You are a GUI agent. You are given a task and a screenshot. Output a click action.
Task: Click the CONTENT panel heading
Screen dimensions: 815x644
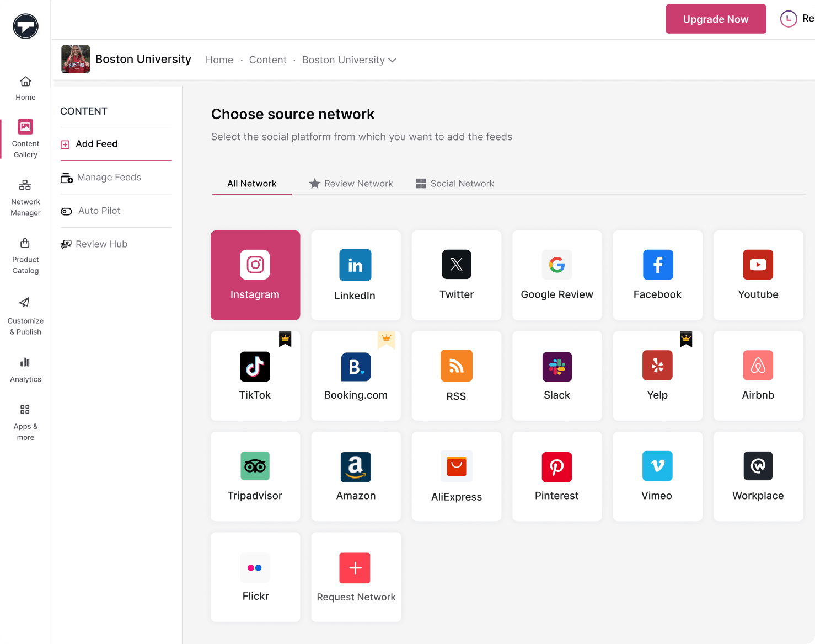point(84,111)
